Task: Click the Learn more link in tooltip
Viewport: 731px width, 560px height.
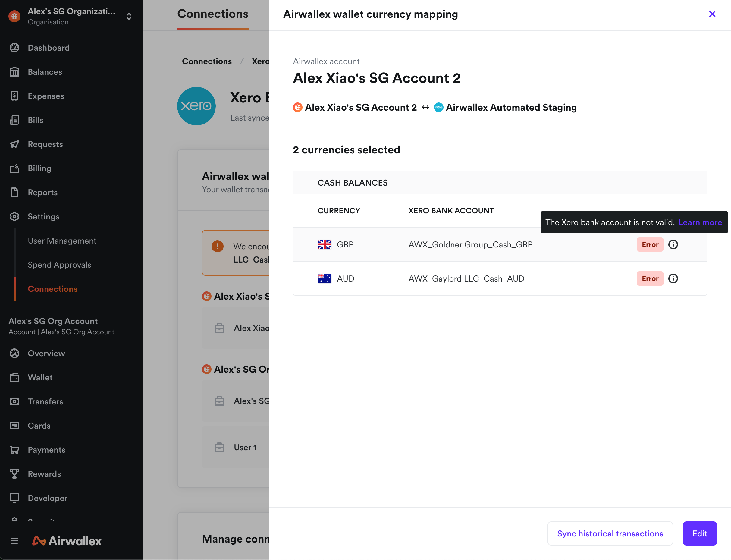Action: pyautogui.click(x=700, y=222)
